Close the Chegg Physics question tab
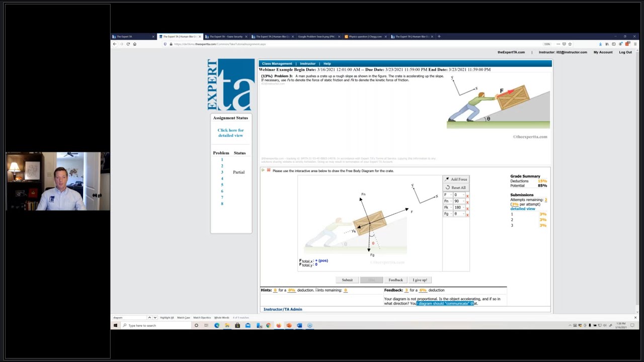The image size is (644, 362). (386, 36)
